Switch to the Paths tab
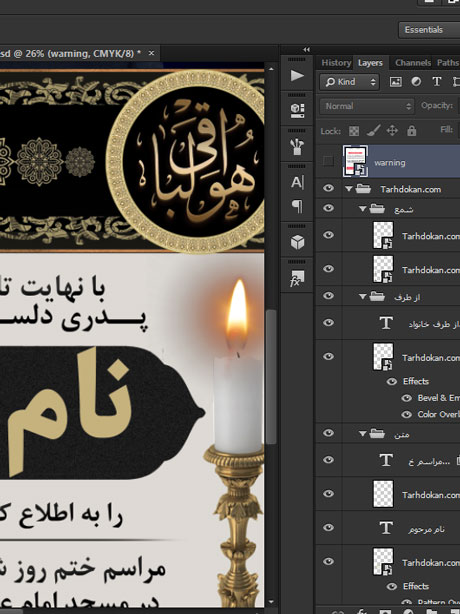This screenshot has height=614, width=460. (x=447, y=63)
